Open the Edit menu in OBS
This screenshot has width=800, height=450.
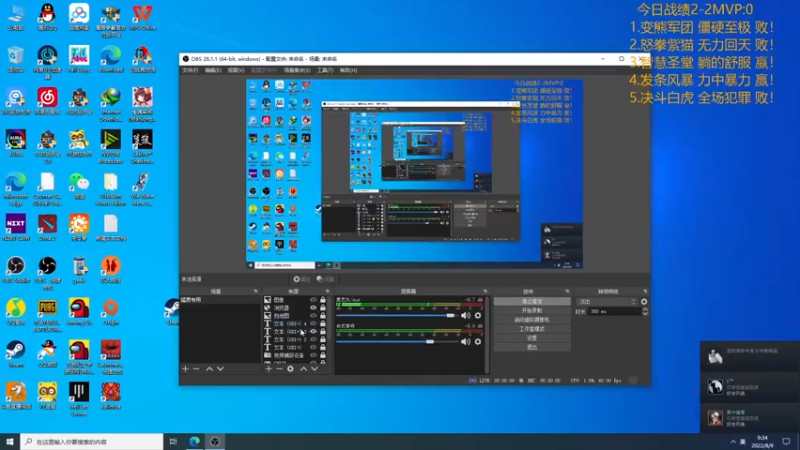tap(213, 70)
